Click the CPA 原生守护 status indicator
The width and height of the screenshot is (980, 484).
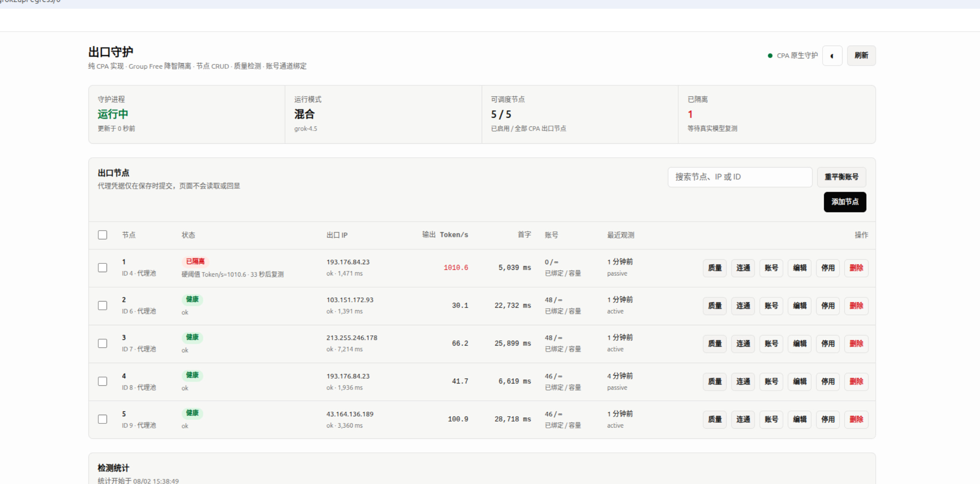[793, 55]
